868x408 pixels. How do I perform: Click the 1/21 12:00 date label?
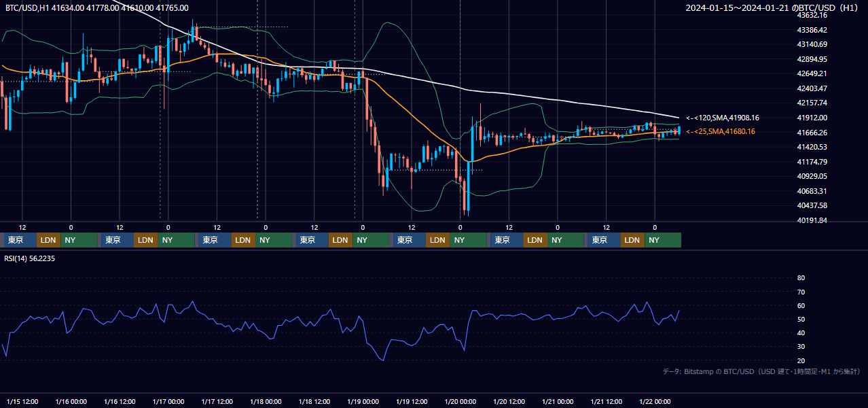pyautogui.click(x=607, y=401)
